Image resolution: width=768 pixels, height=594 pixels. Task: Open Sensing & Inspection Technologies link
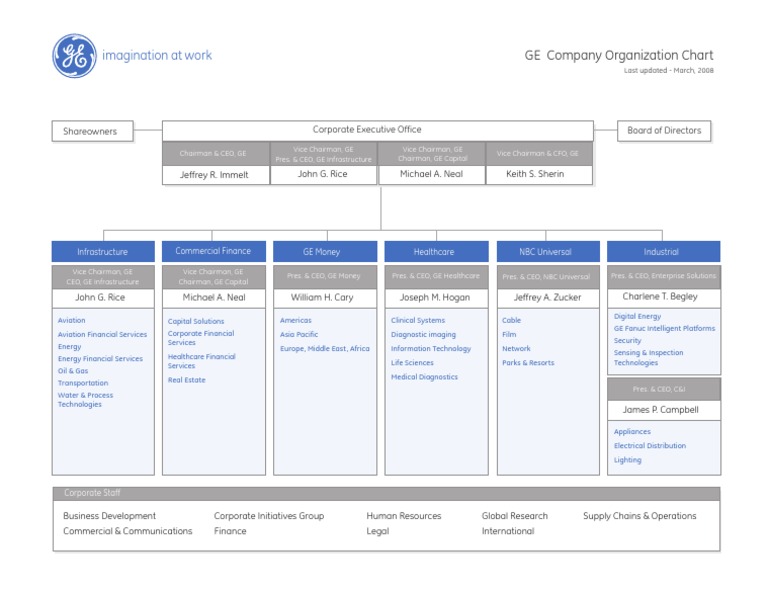click(x=648, y=358)
